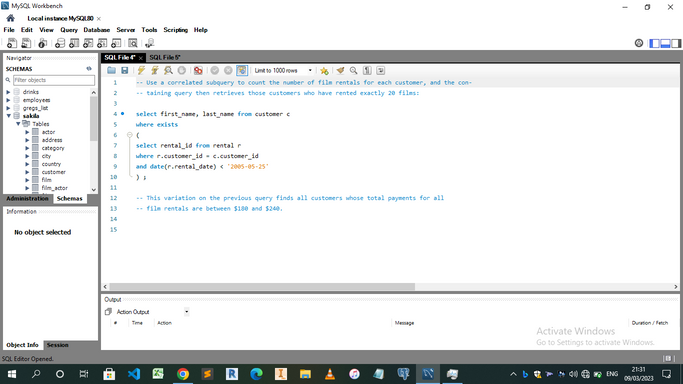Beautify the SQL with broom icon
The image size is (683, 384).
click(340, 71)
